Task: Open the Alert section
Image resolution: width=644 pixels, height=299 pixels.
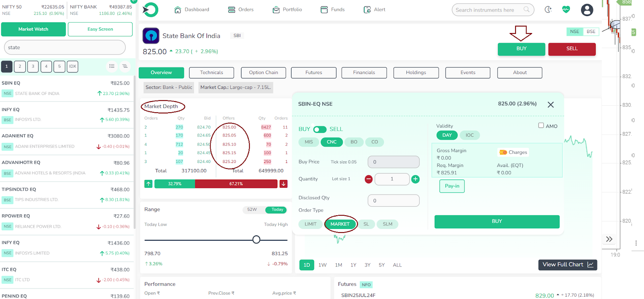Action: [374, 10]
